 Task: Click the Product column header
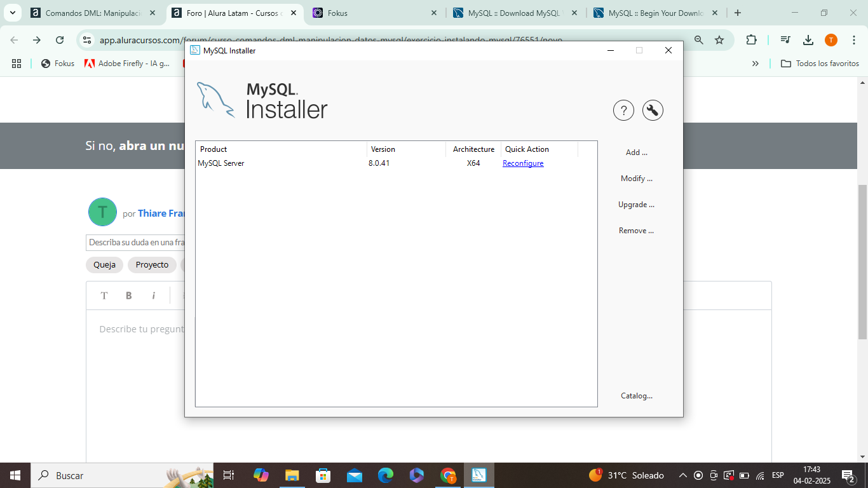coord(281,149)
